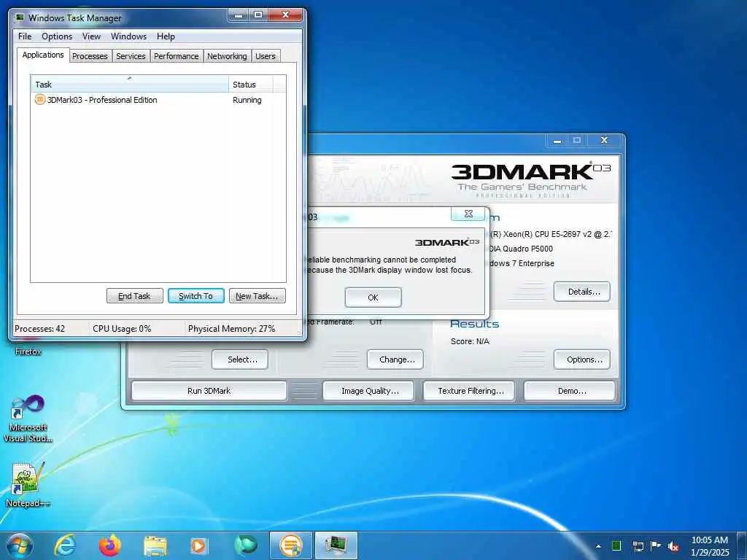Open Action Center flag icon

(x=656, y=545)
